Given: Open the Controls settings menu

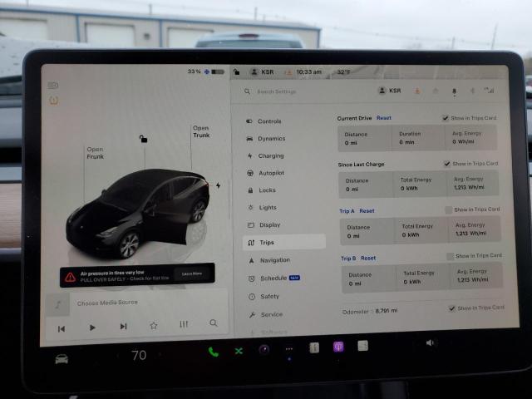Looking at the screenshot, I should [x=264, y=121].
